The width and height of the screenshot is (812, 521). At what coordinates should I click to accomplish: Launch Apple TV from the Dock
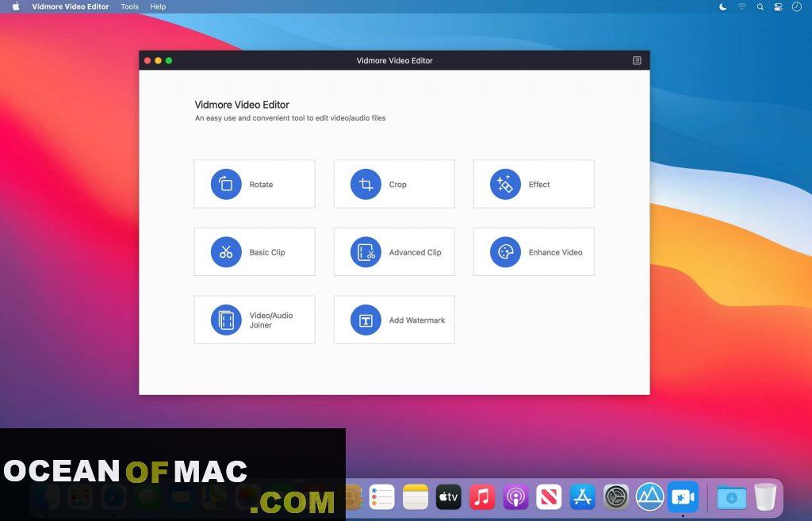pyautogui.click(x=449, y=497)
